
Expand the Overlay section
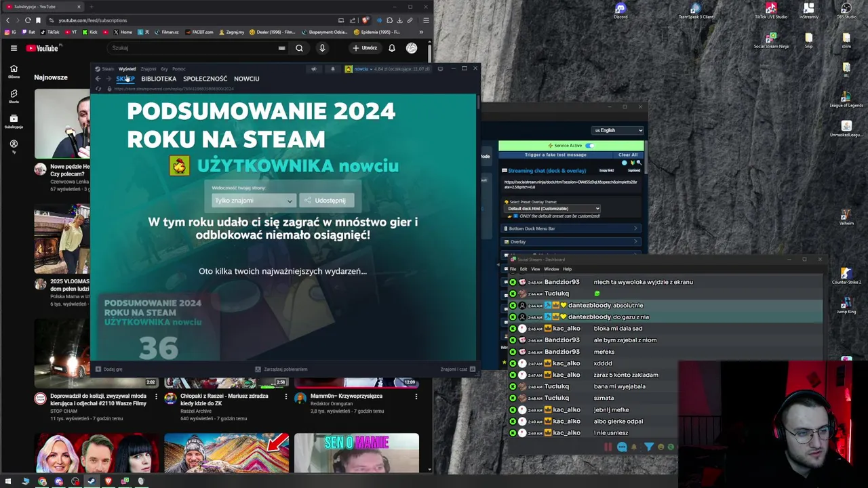point(571,242)
